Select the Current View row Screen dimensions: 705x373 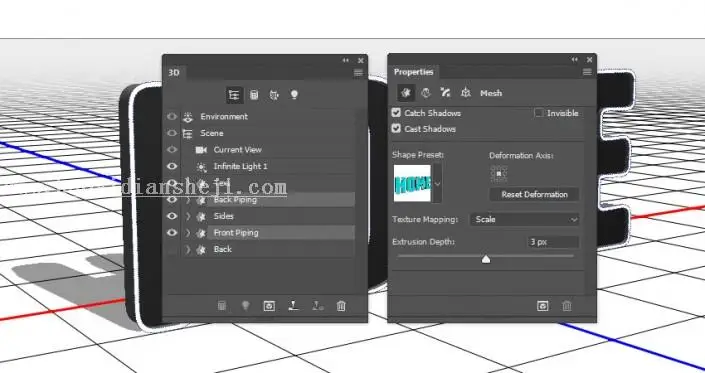tap(268, 150)
